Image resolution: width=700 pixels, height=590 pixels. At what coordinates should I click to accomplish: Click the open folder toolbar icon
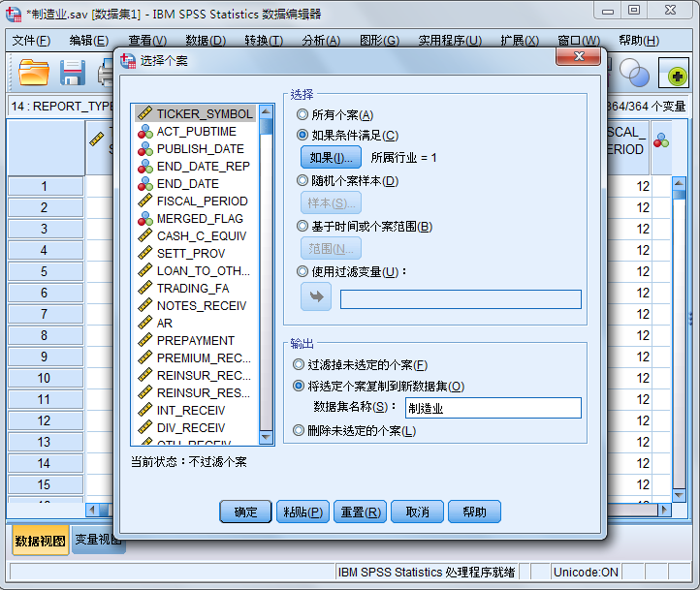pos(34,73)
